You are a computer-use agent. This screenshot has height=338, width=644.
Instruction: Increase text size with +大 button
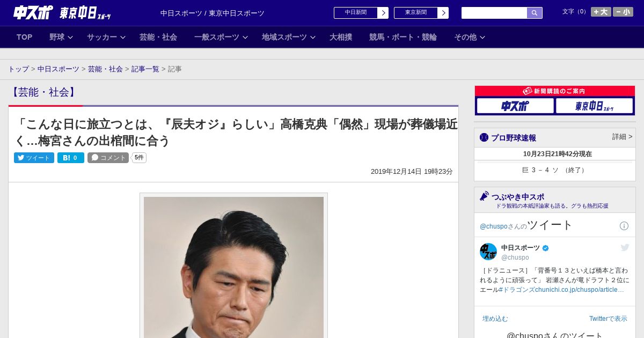pos(601,12)
